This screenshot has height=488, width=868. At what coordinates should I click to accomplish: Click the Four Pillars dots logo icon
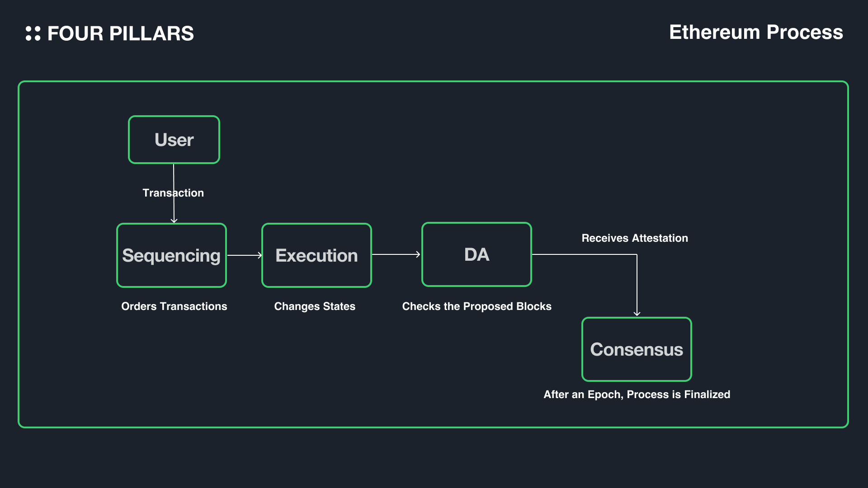click(33, 33)
